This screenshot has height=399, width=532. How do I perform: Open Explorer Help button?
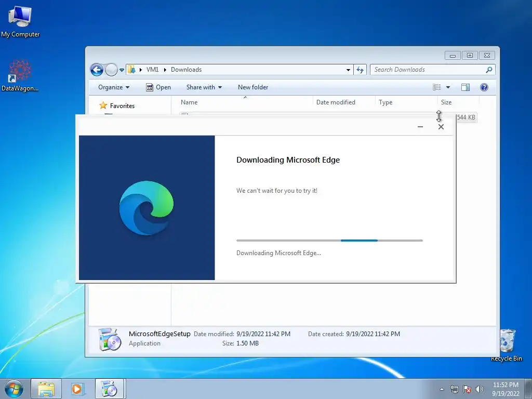click(484, 87)
